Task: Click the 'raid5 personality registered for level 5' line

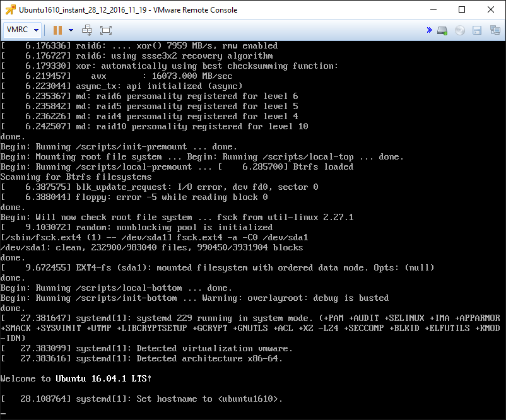Action: point(149,106)
